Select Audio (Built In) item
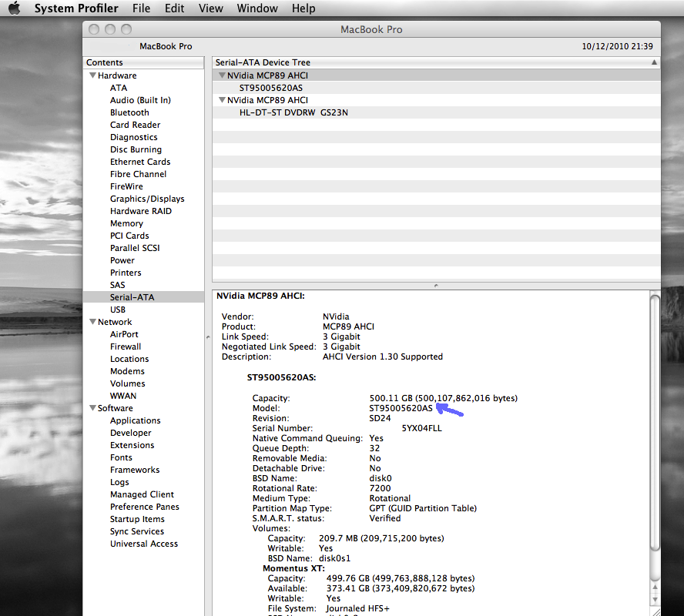 (140, 100)
